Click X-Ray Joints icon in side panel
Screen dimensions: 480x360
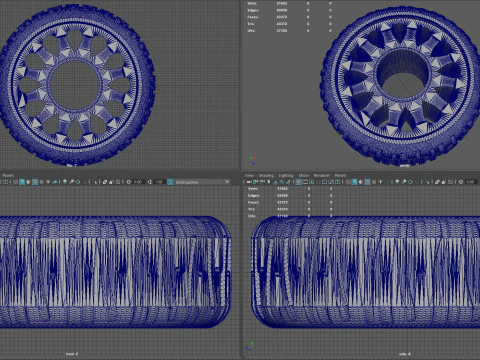tap(450, 182)
